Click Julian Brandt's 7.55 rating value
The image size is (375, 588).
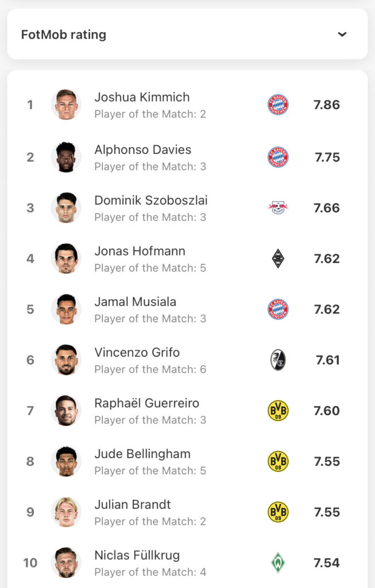point(327,512)
